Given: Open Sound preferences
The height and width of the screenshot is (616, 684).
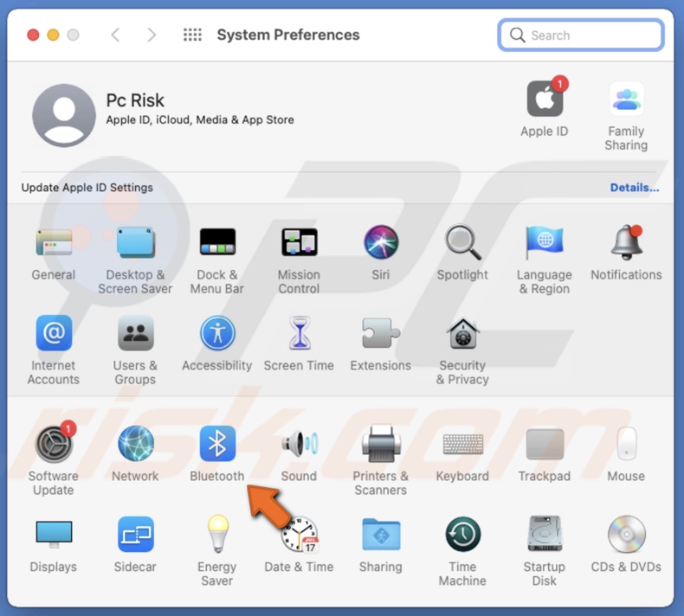Looking at the screenshot, I should coord(299,445).
